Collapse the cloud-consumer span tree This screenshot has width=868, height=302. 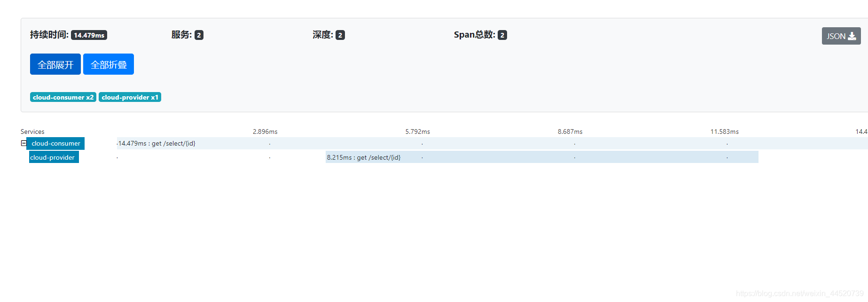23,143
